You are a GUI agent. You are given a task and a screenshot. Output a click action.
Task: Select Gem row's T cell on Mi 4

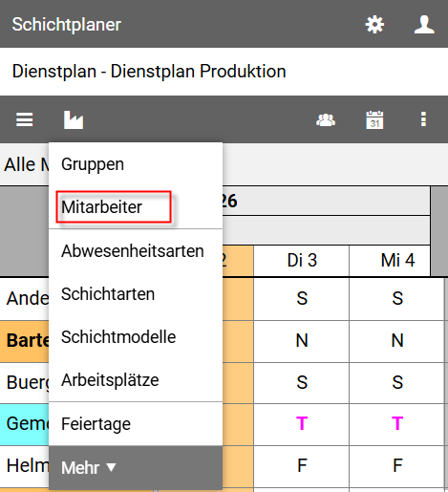point(397,424)
